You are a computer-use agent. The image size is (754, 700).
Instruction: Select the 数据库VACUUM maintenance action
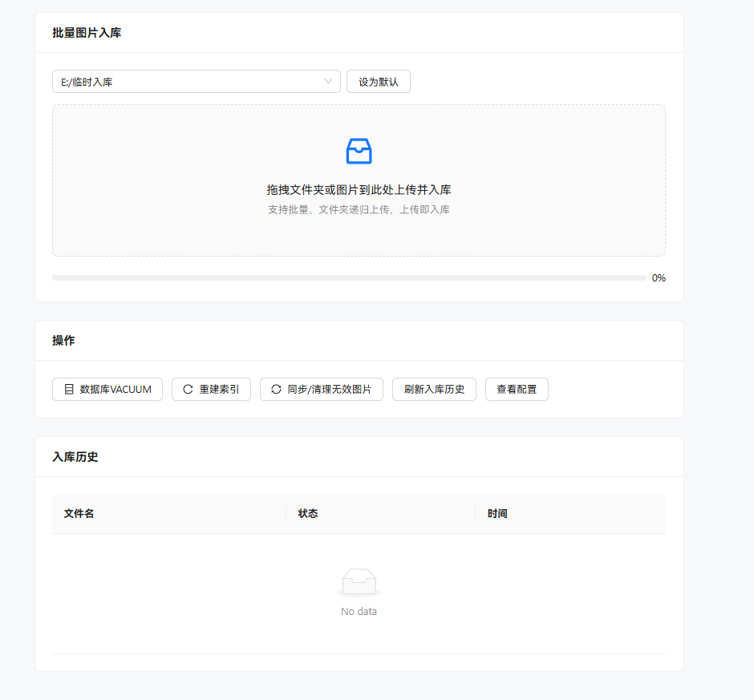pyautogui.click(x=107, y=389)
